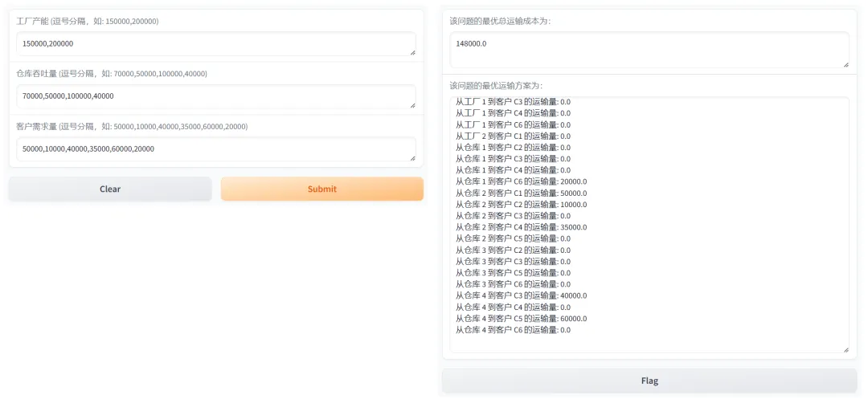The image size is (868, 403).
Task: Select line 从仓库 1 到客户 C2 的运输量
Action: [x=513, y=148]
